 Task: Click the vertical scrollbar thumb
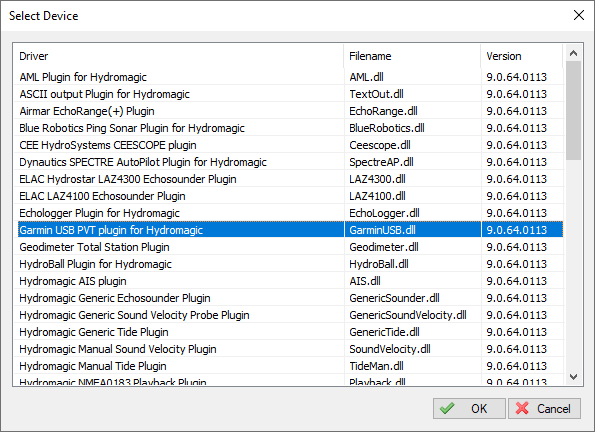(573, 110)
